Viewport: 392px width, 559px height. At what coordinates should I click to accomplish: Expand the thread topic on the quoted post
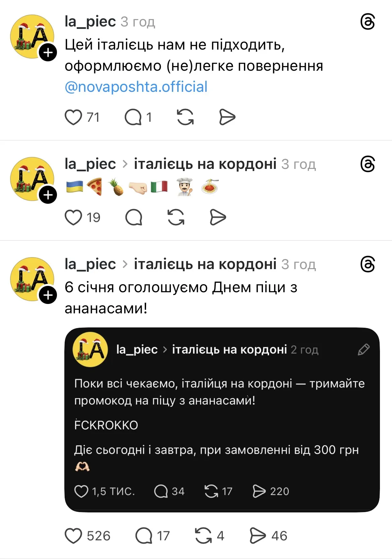click(166, 350)
